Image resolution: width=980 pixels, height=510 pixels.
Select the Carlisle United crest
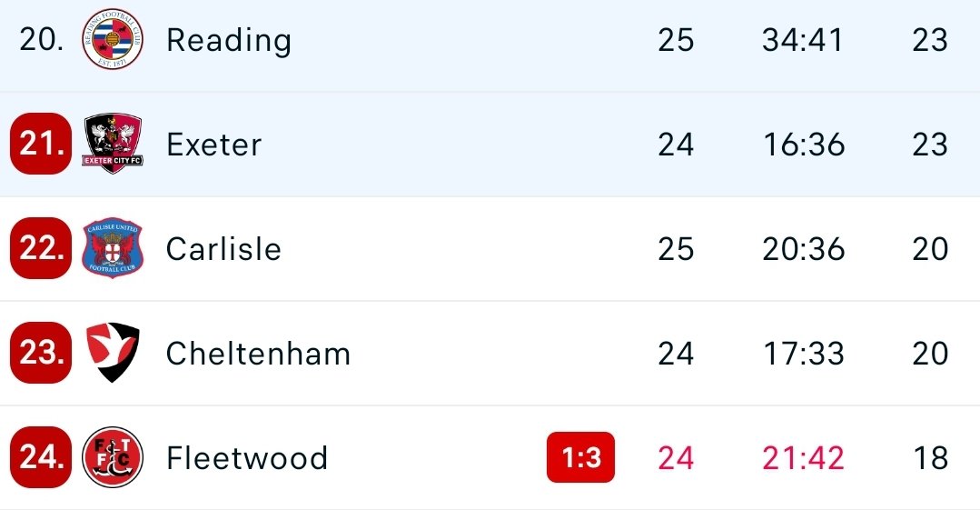pyautogui.click(x=113, y=248)
